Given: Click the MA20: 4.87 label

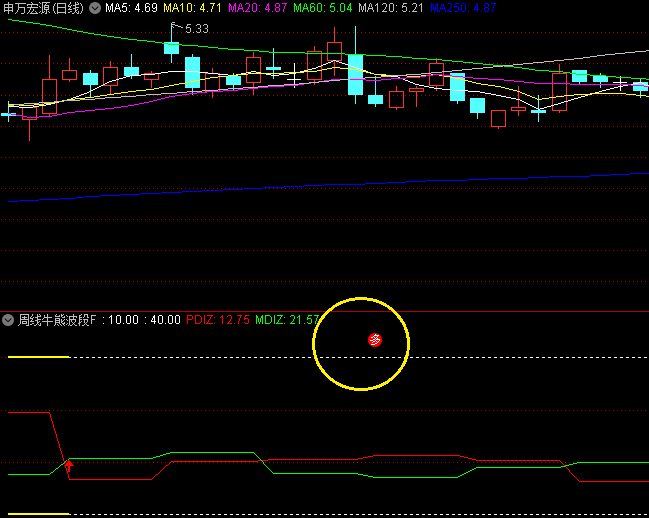Looking at the screenshot, I should tap(257, 8).
